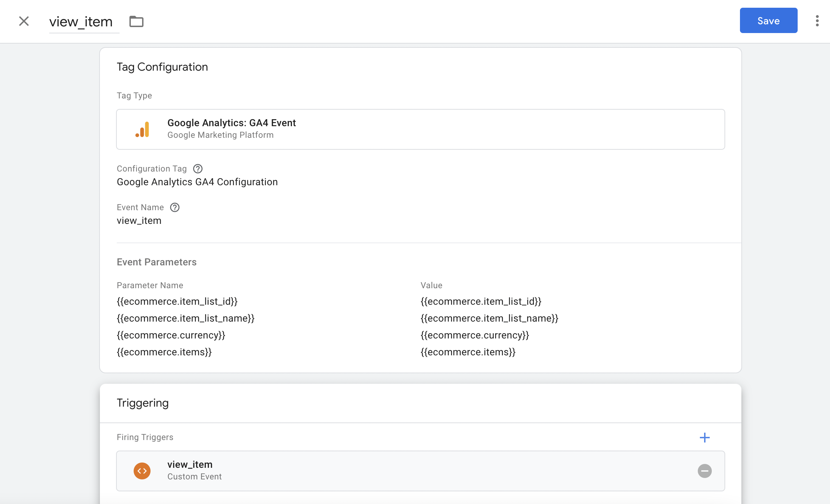Edit the view_item tag name field
Viewport: 830px width, 504px height.
tap(84, 22)
